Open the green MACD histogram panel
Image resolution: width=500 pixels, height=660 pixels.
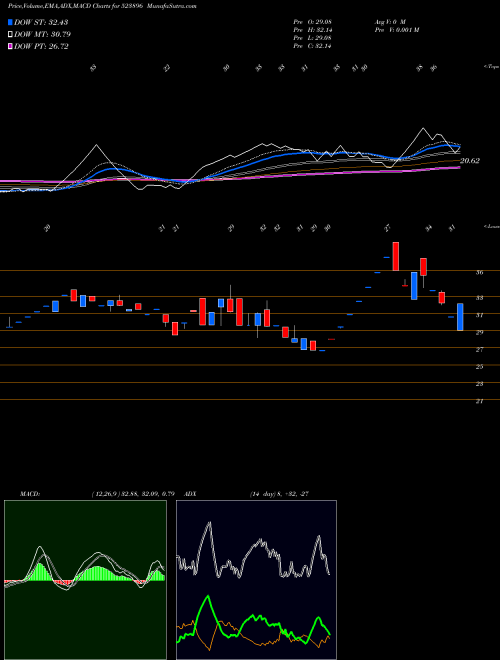click(85, 580)
